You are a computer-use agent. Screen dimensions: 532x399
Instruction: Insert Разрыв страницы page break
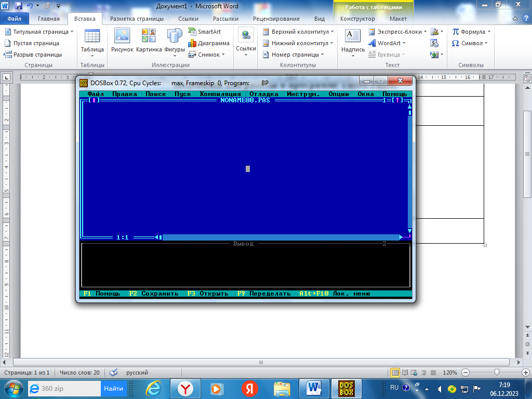[x=33, y=55]
